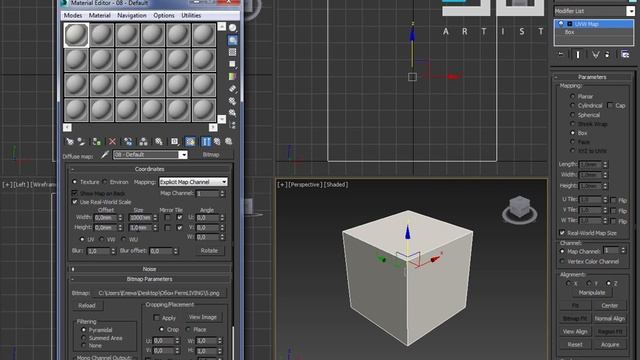
Task: Open the Utilities menu
Action: (x=191, y=16)
